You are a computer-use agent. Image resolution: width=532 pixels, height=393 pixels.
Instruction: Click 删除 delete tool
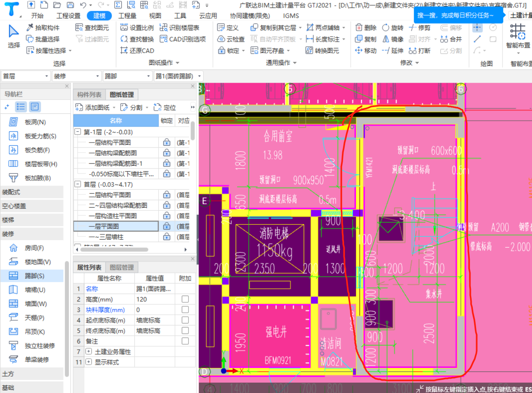coord(366,28)
